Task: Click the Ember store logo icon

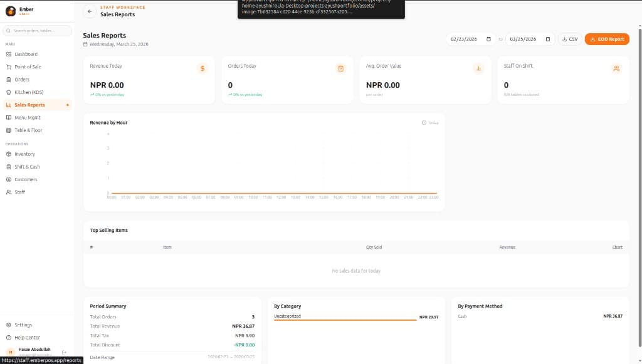Action: pyautogui.click(x=10, y=11)
